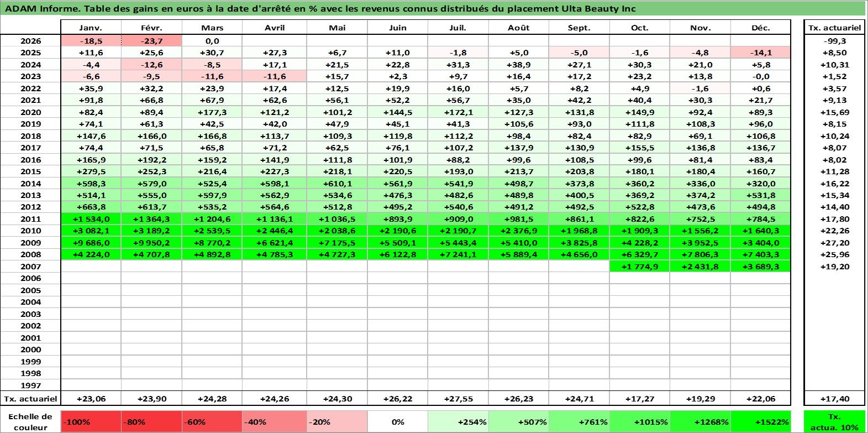Screen dimensions: 868x433
Task: Click cell value +1 774,9 in the 2007 row
Action: point(639,267)
